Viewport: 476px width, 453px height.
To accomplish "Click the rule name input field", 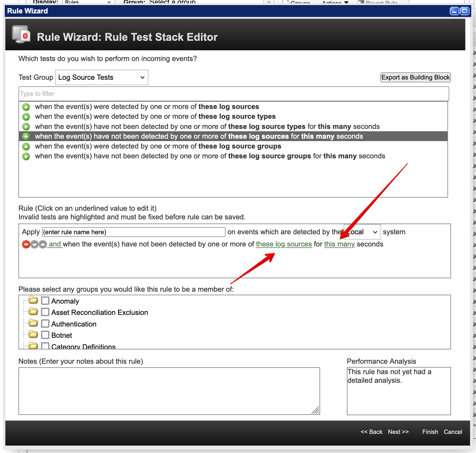I will tap(133, 232).
